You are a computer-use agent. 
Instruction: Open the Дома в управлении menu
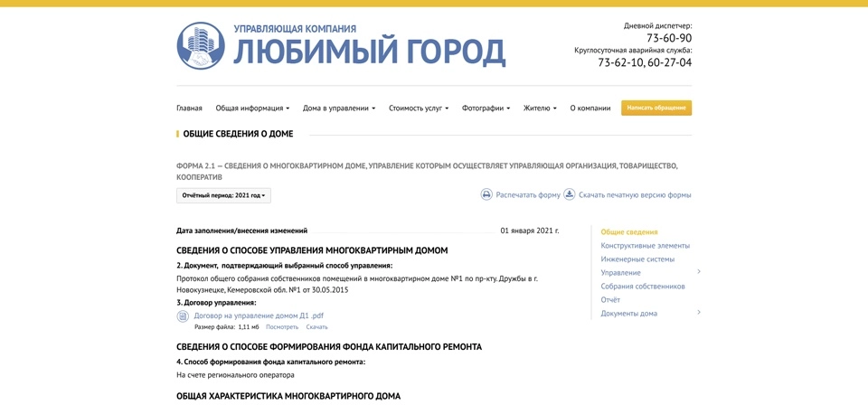click(339, 108)
